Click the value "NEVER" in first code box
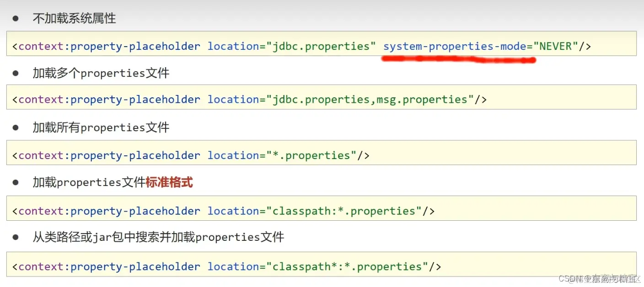Viewport: 644px width, 287px height. (556, 46)
